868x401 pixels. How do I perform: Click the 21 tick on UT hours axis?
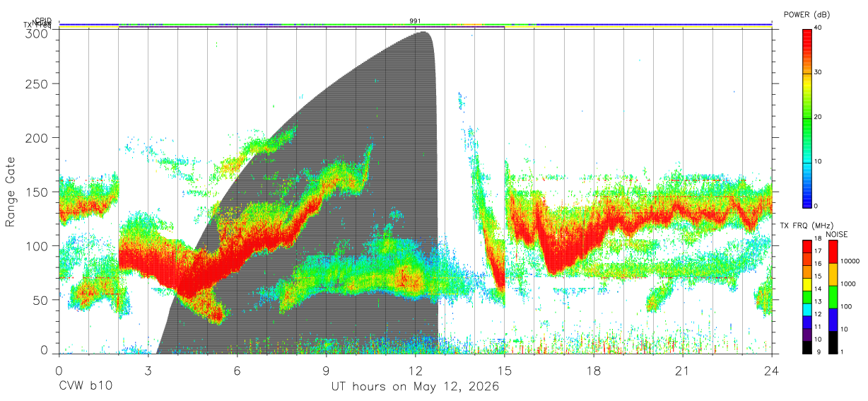[x=683, y=371]
